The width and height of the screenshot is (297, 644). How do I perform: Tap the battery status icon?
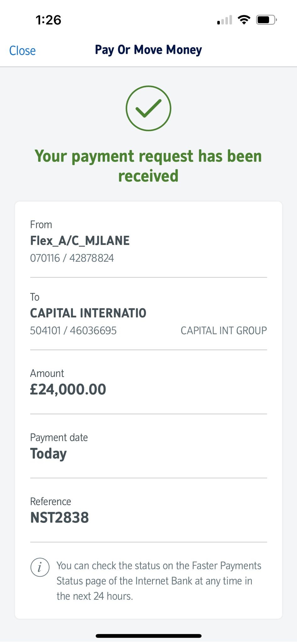[266, 20]
